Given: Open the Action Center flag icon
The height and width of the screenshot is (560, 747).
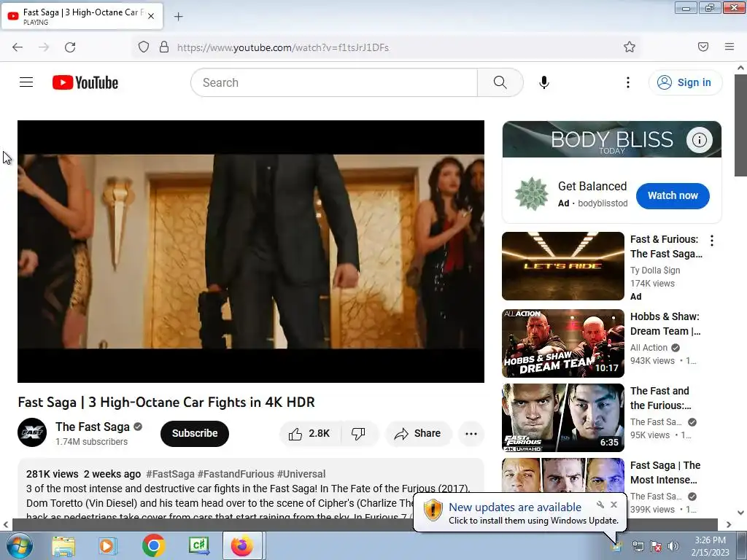Looking at the screenshot, I should [x=656, y=546].
